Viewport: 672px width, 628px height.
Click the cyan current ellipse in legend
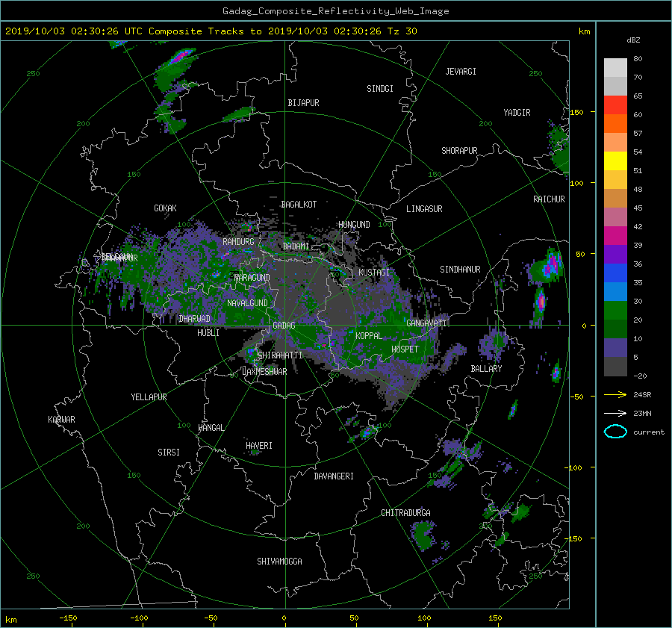point(615,432)
